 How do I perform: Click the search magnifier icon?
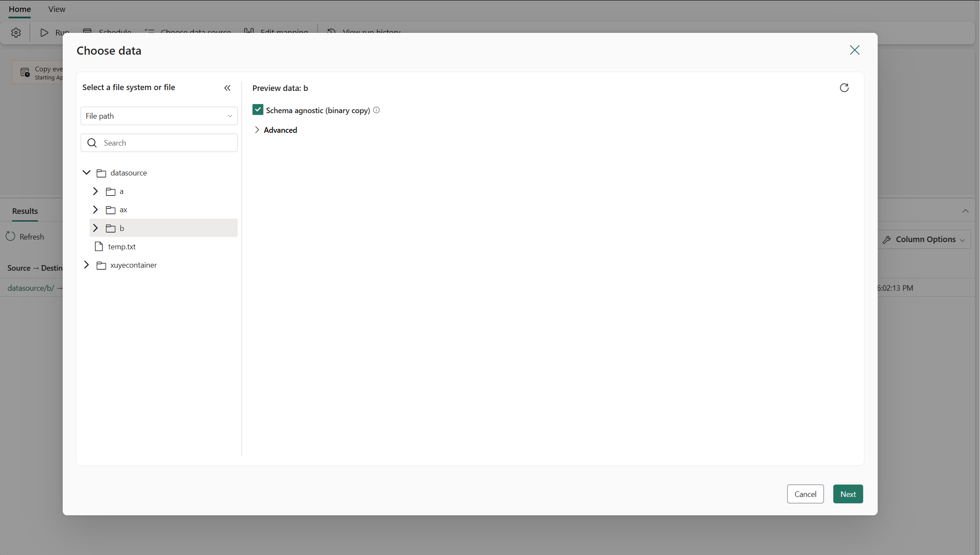(92, 143)
